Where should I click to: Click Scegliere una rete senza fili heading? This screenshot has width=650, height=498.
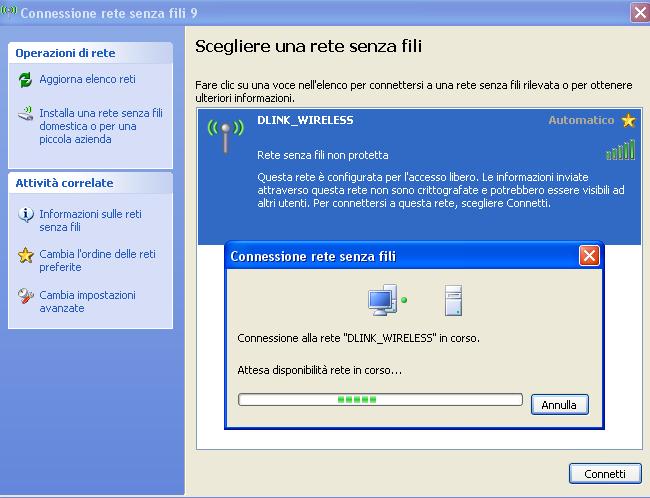tap(308, 46)
